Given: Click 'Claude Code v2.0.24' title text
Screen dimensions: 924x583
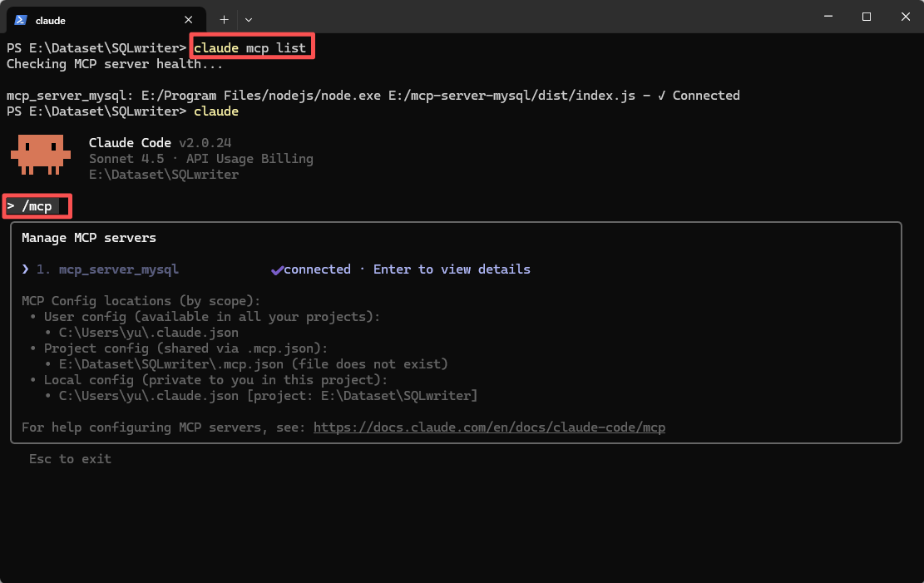Looking at the screenshot, I should pyautogui.click(x=160, y=143).
